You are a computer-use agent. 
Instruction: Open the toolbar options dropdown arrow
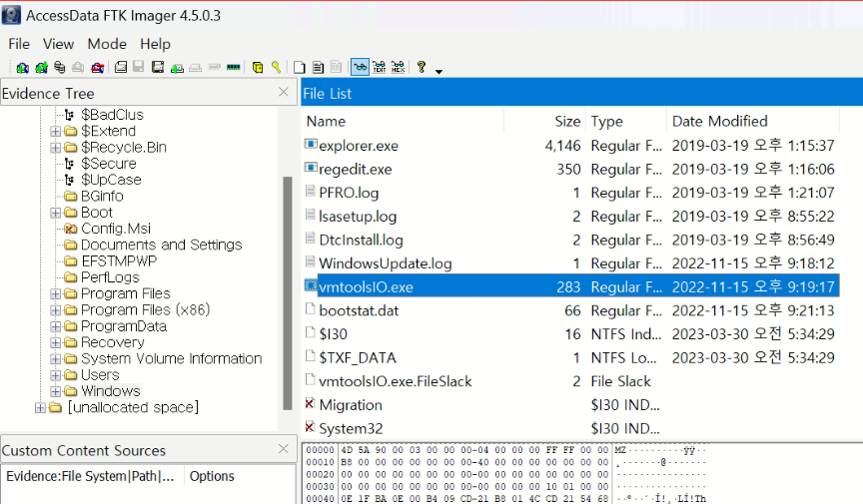tap(438, 71)
